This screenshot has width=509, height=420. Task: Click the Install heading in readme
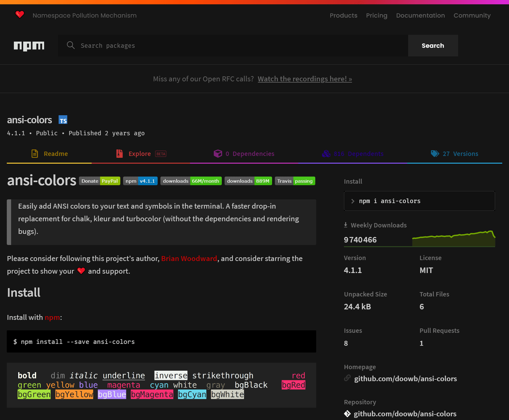24,292
